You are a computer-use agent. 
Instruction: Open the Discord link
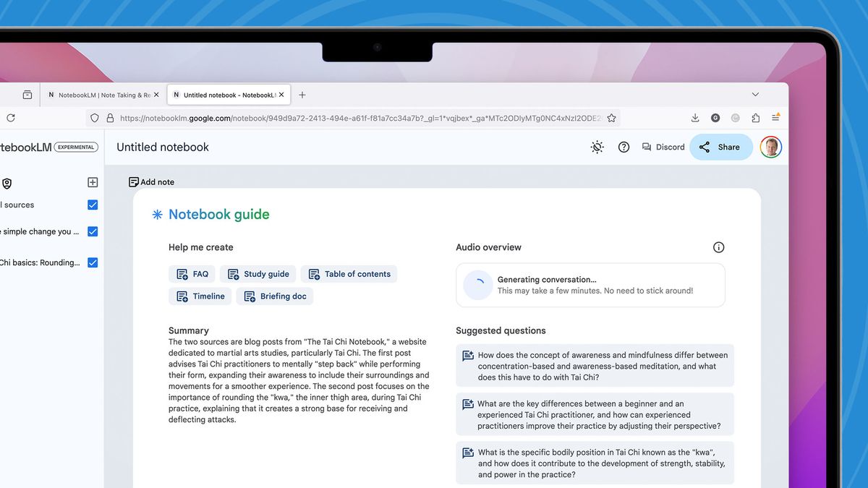tap(663, 147)
